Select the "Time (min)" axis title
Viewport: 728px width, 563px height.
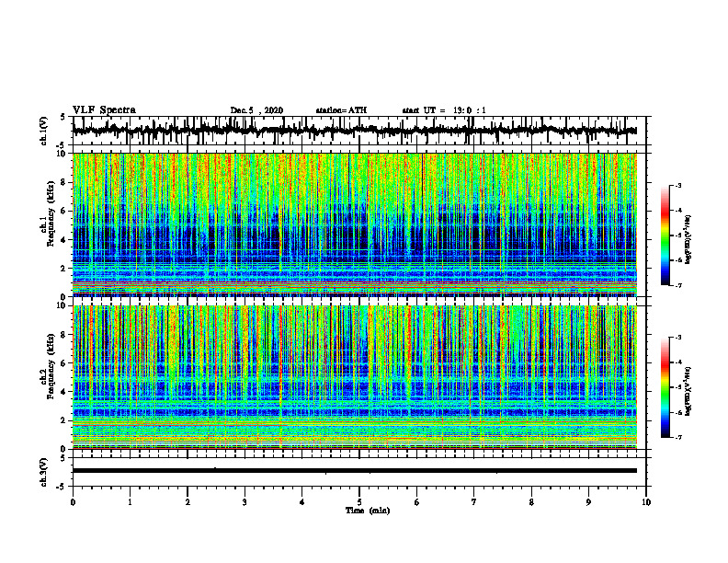click(368, 511)
